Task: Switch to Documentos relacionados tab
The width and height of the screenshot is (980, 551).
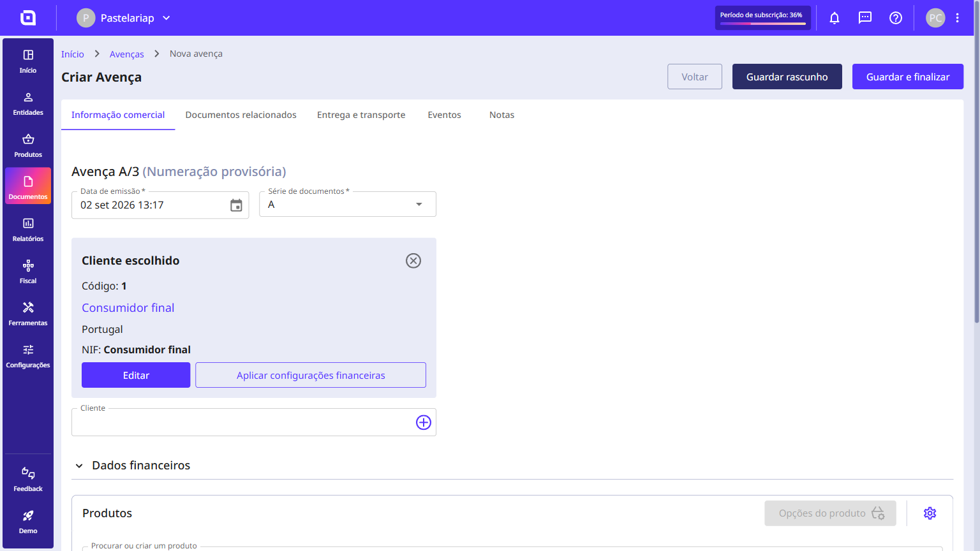Action: tap(241, 115)
